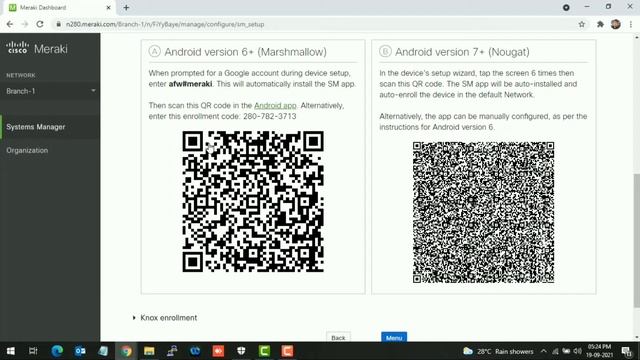The height and width of the screenshot is (360, 640).
Task: Open the Branch-1 network dropdown
Action: coord(50,91)
